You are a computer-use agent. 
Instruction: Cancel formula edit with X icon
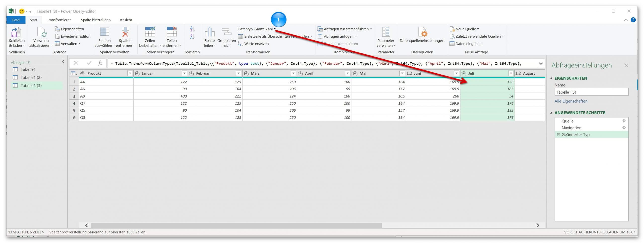[x=76, y=63]
